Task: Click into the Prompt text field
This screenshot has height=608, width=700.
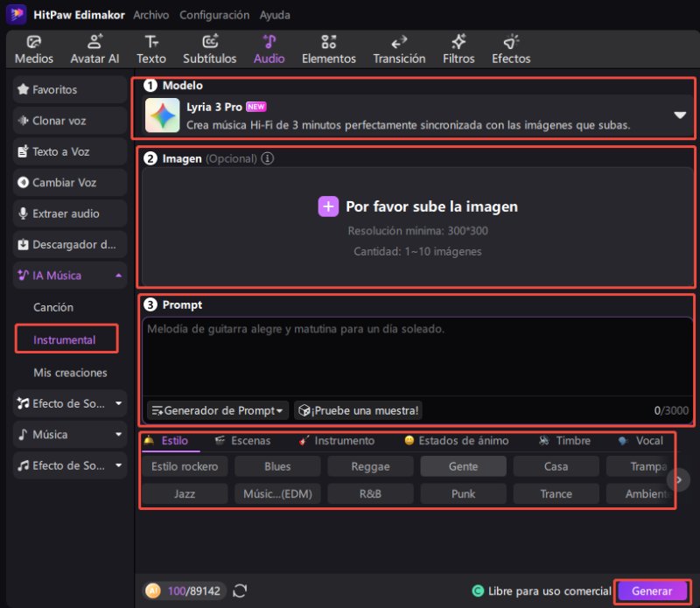Action: (417, 357)
